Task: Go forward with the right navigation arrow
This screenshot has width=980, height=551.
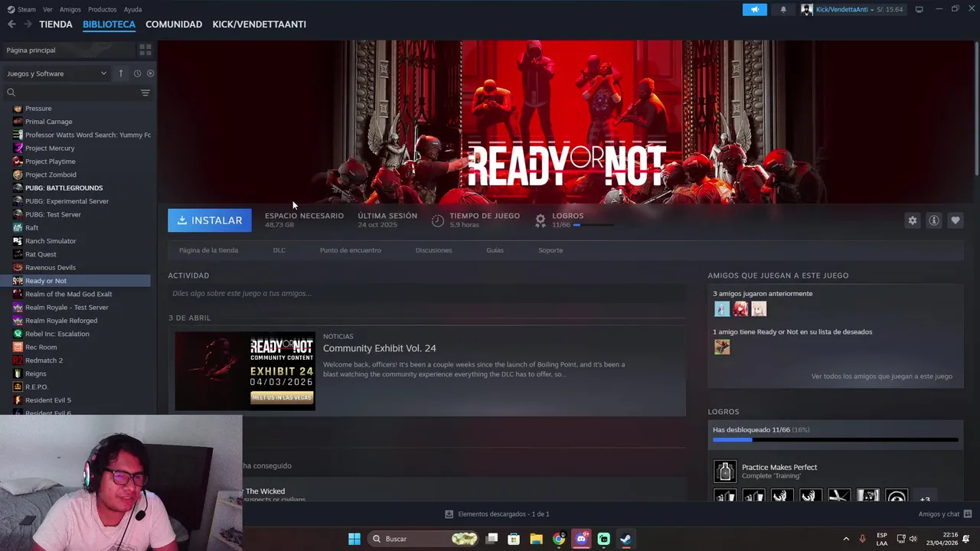Action: pyautogui.click(x=28, y=24)
